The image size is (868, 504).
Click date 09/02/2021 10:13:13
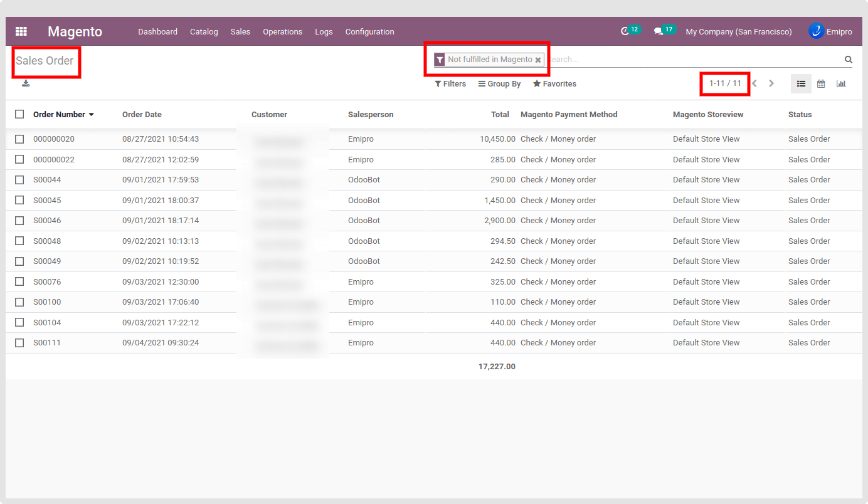tap(161, 241)
